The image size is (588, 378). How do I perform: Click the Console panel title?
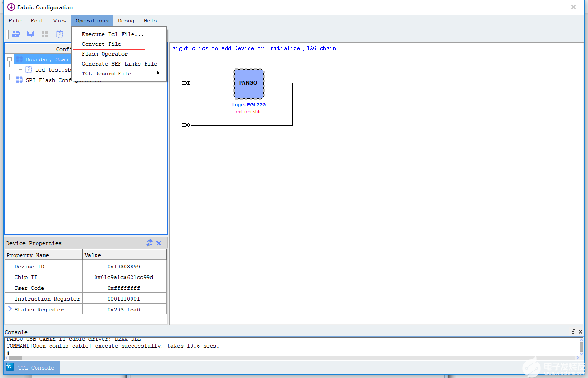coord(16,332)
